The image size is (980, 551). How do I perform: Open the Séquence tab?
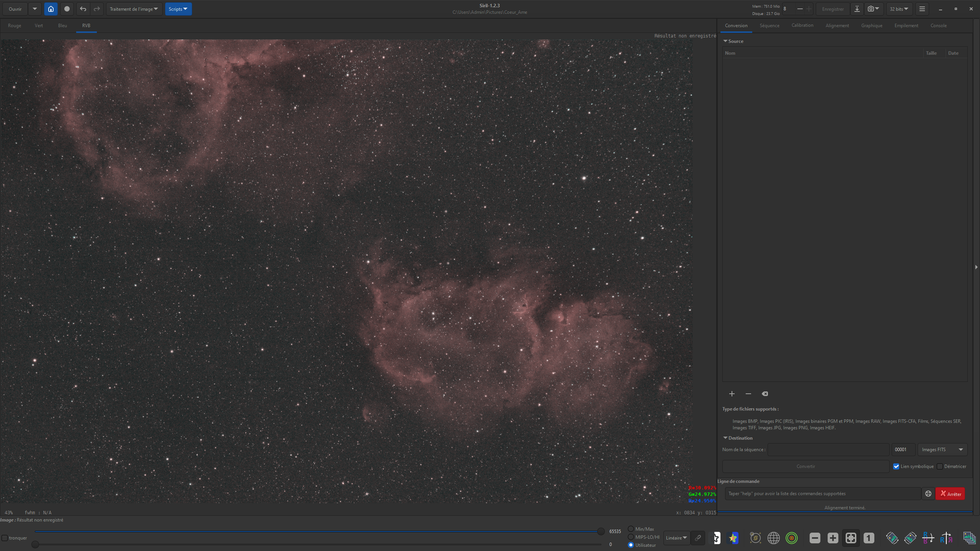[x=769, y=26]
